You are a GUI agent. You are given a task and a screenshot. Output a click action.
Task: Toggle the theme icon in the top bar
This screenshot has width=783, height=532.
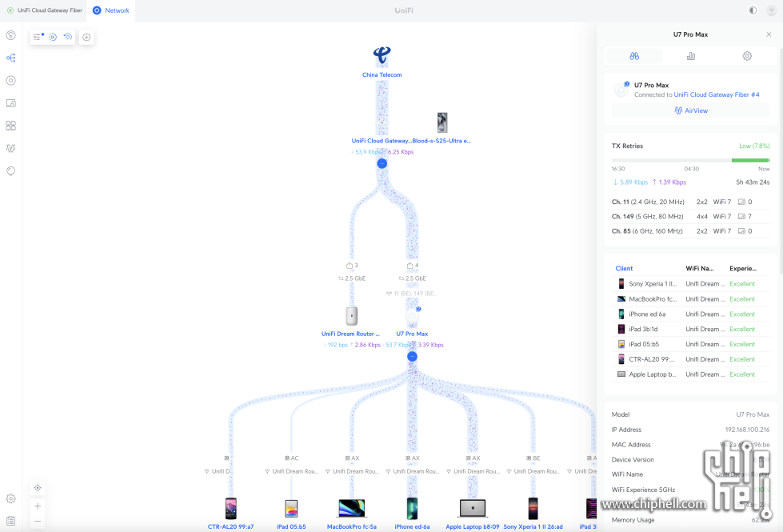[x=753, y=10]
